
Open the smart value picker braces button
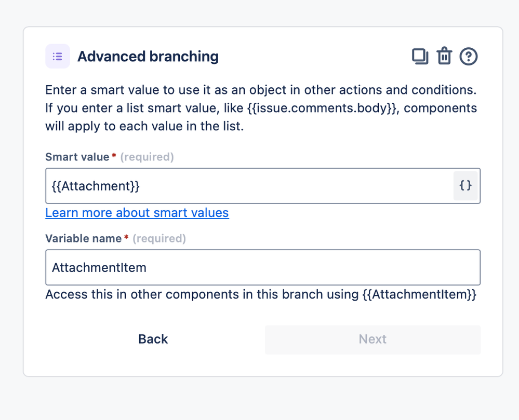click(x=465, y=185)
